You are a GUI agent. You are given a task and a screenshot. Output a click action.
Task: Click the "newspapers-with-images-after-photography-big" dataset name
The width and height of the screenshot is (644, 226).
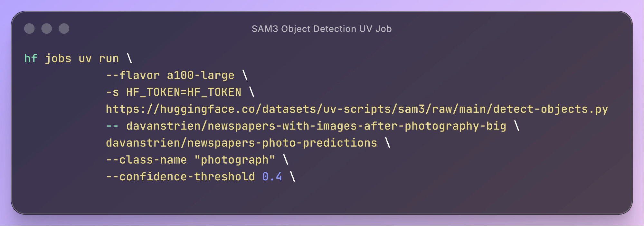point(357,126)
